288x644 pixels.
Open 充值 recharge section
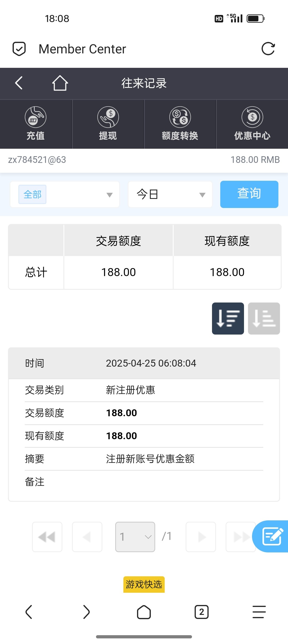pos(36,124)
